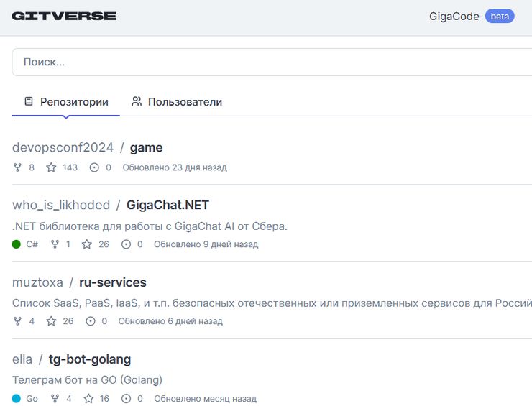Click the star icon in the ru-services row
The image size is (532, 406).
[51, 321]
